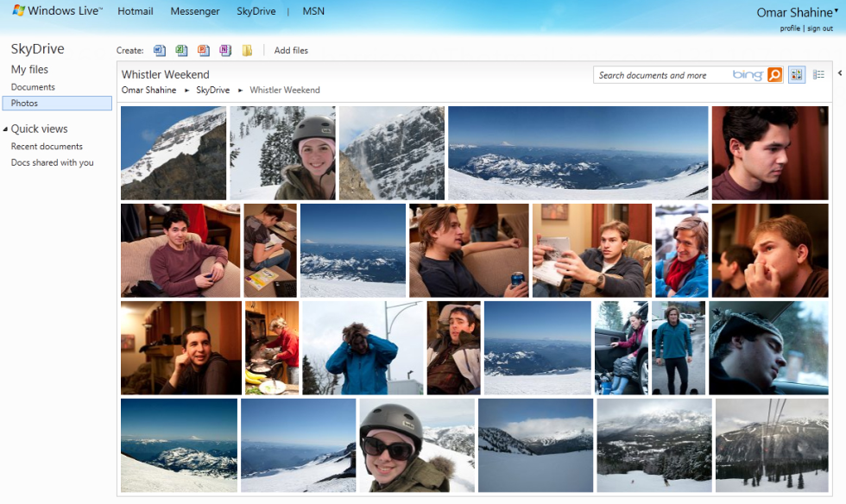846x504 pixels.
Task: Click in the search documents field
Action: coord(660,75)
